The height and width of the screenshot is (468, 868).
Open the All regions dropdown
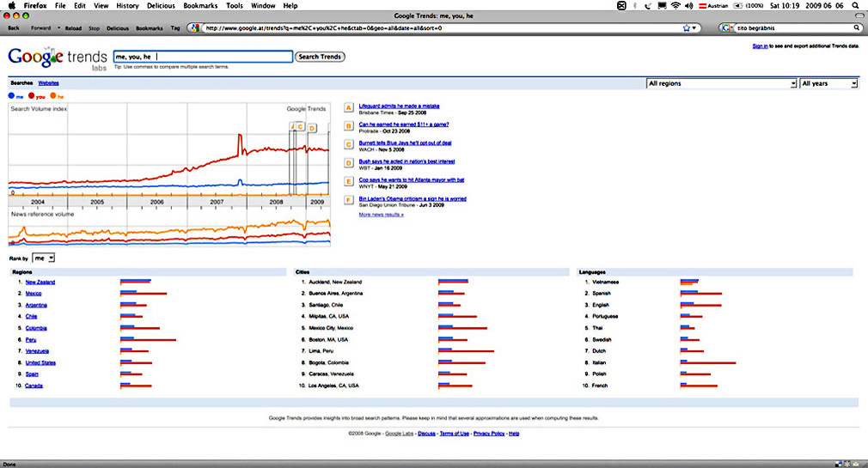[x=721, y=83]
